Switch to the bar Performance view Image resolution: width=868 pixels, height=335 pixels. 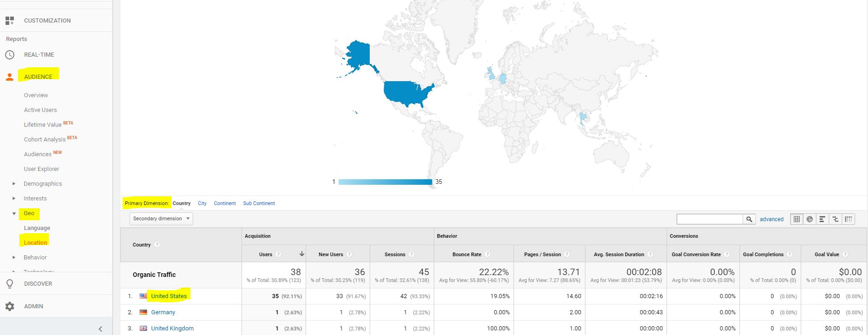point(822,219)
